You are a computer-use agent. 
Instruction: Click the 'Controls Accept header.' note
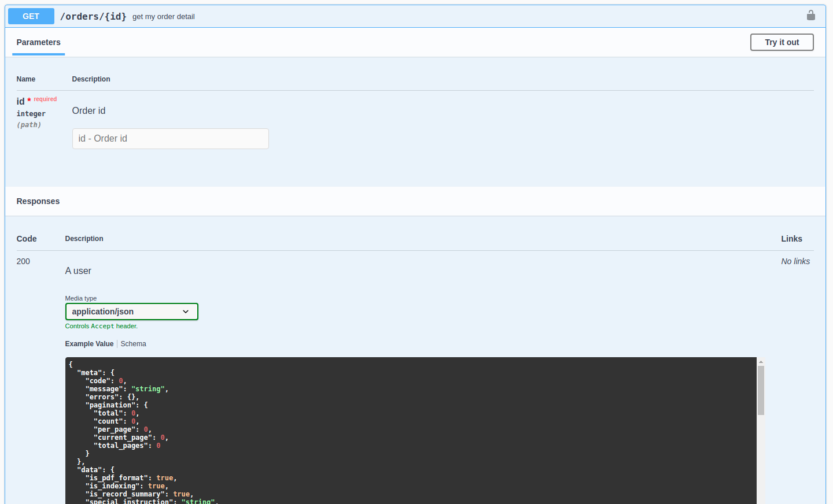point(101,326)
